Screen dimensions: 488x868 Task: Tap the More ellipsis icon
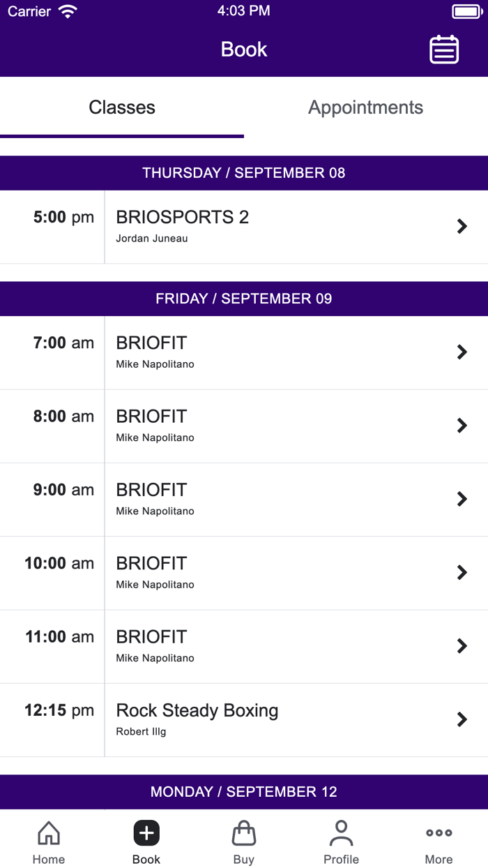click(x=439, y=832)
